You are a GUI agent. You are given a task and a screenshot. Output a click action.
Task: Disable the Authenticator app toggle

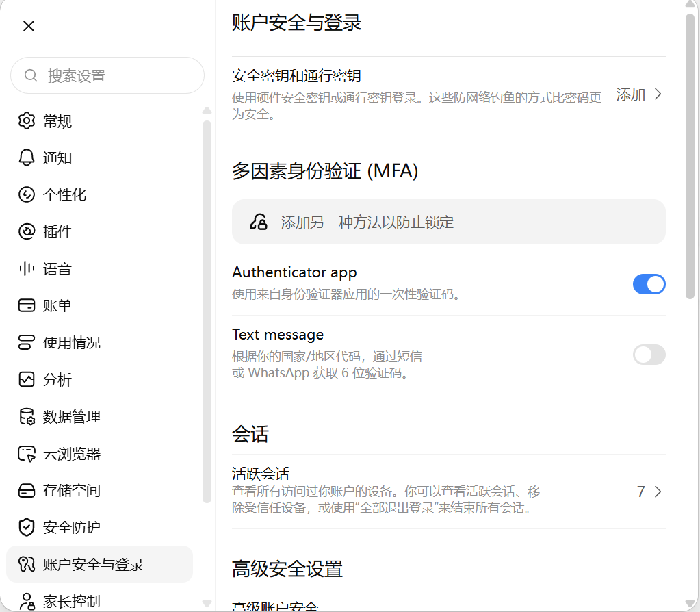pyautogui.click(x=649, y=284)
